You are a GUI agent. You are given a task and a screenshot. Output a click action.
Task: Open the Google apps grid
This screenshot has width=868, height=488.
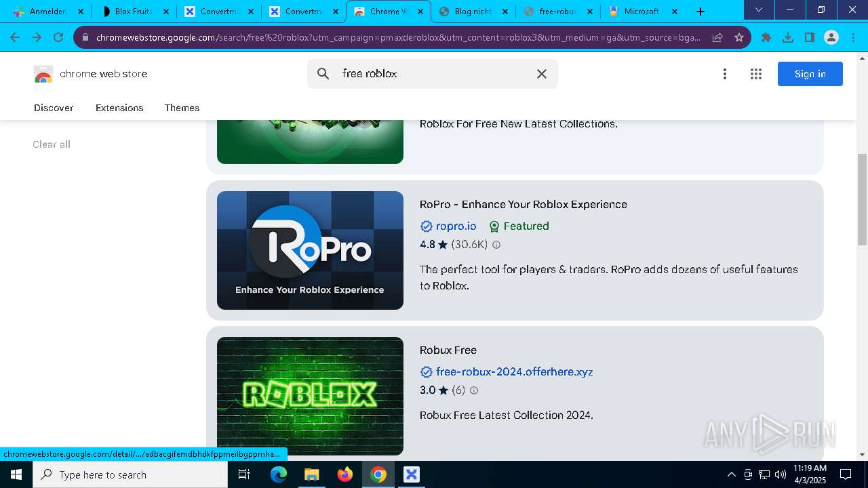pos(756,74)
